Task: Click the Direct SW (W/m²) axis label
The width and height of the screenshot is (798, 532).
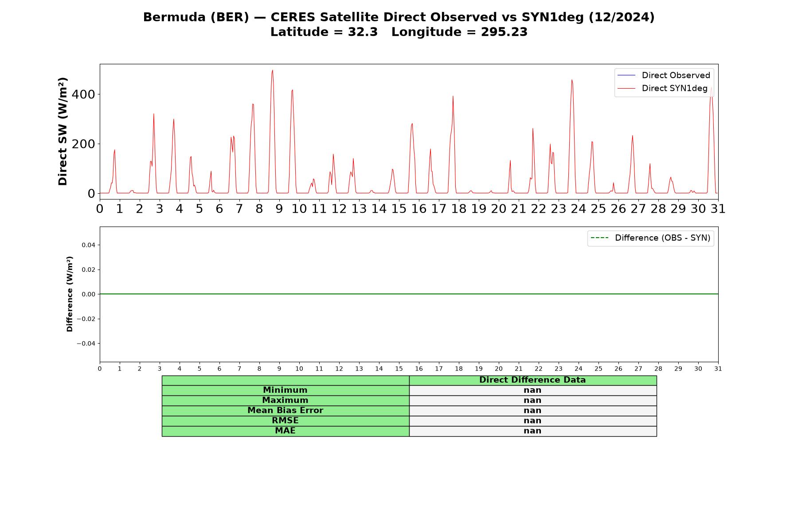Action: (63, 131)
